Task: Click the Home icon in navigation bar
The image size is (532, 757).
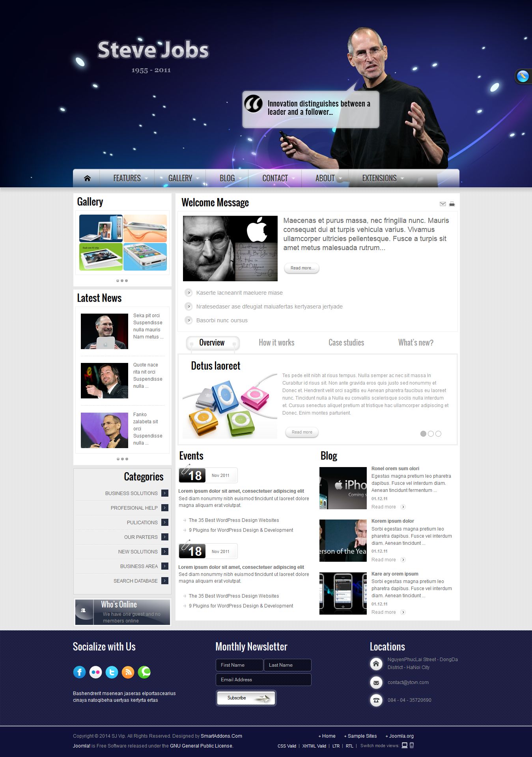Action: 87,178
